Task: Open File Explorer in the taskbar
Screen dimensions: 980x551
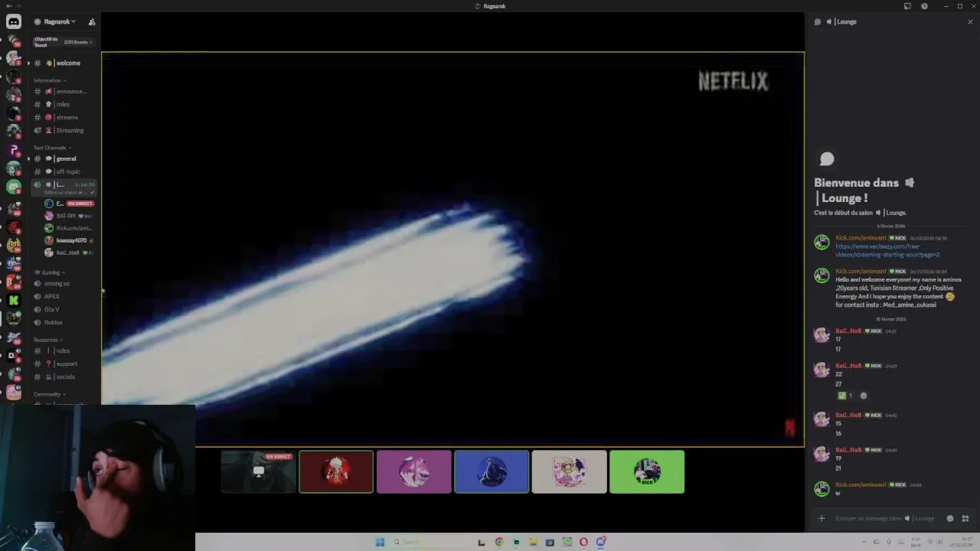Action: (533, 542)
